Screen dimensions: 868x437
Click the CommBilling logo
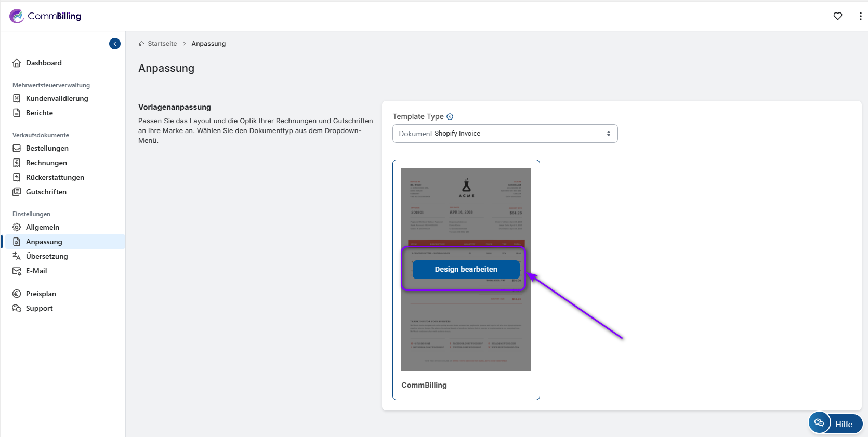(45, 16)
